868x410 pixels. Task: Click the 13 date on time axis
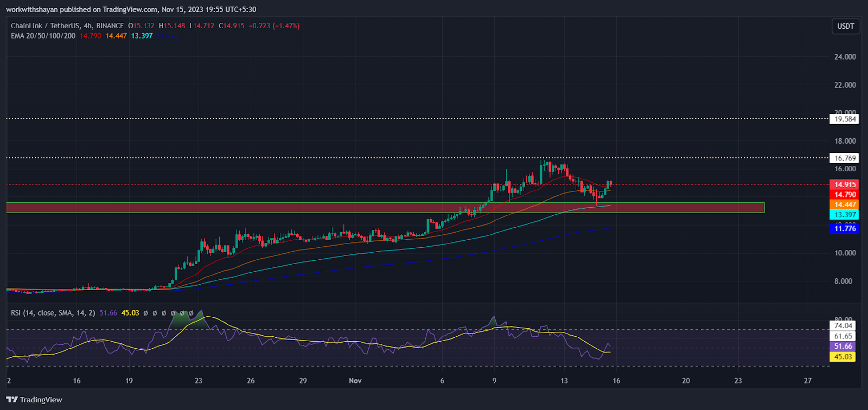pos(564,381)
